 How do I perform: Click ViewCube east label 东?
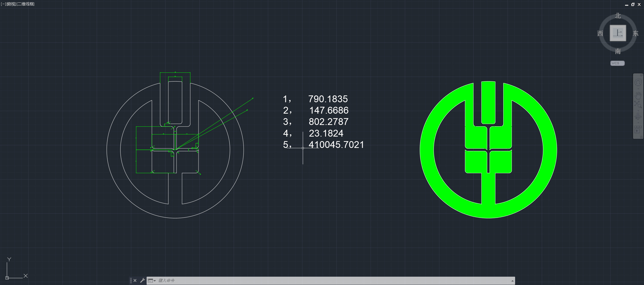pyautogui.click(x=635, y=33)
